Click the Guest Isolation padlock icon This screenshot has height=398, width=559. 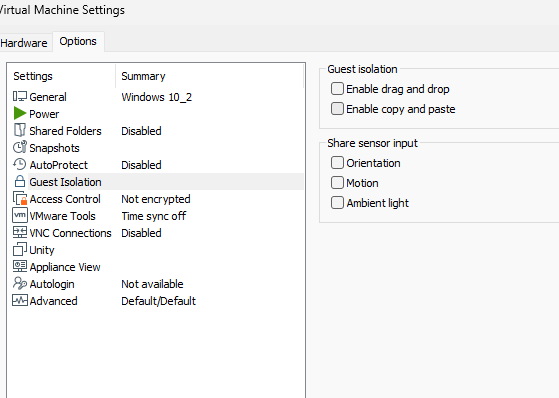coord(20,181)
